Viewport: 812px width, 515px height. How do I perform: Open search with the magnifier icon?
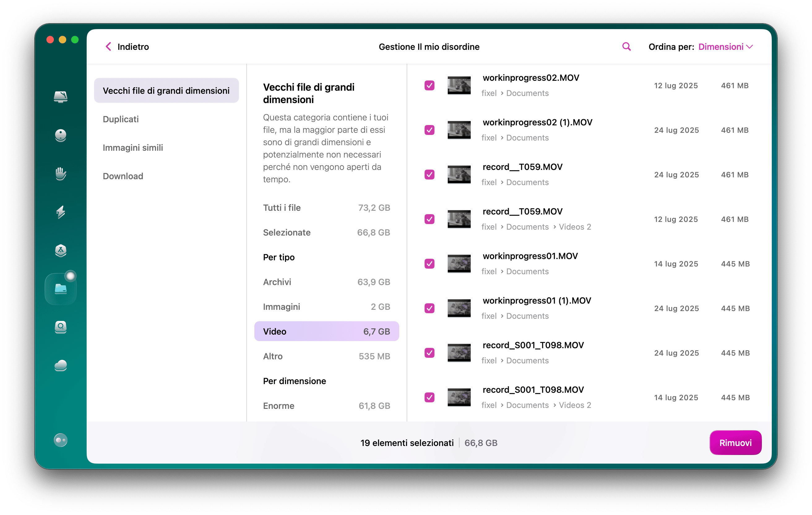coord(626,46)
